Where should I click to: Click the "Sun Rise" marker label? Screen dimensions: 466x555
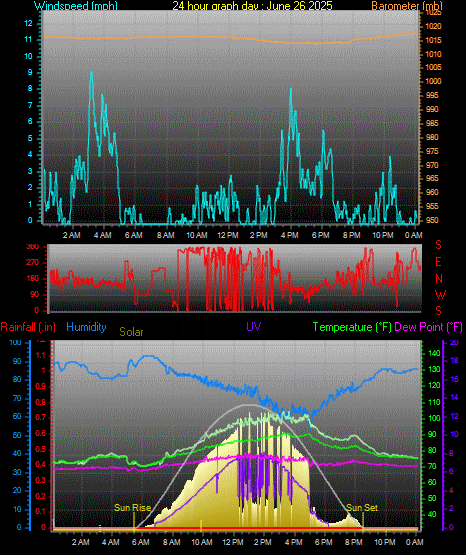[133, 508]
